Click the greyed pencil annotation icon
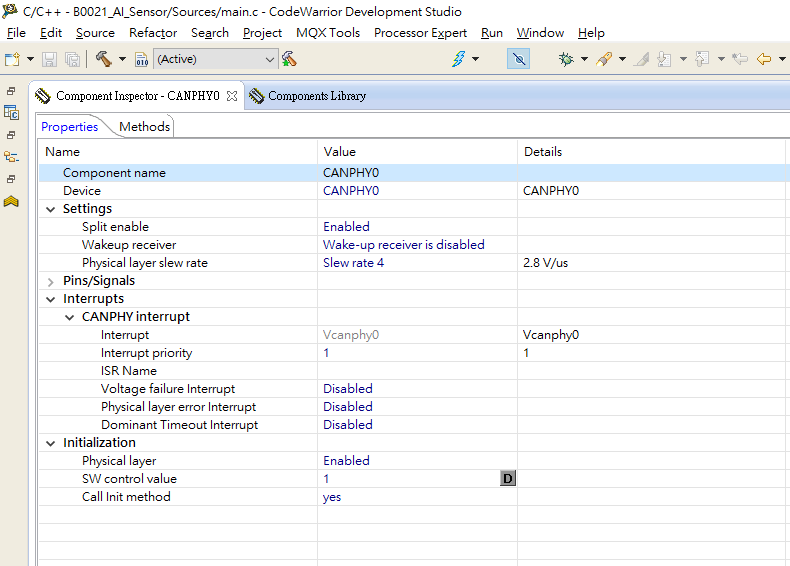This screenshot has height=566, width=790. 642,59
